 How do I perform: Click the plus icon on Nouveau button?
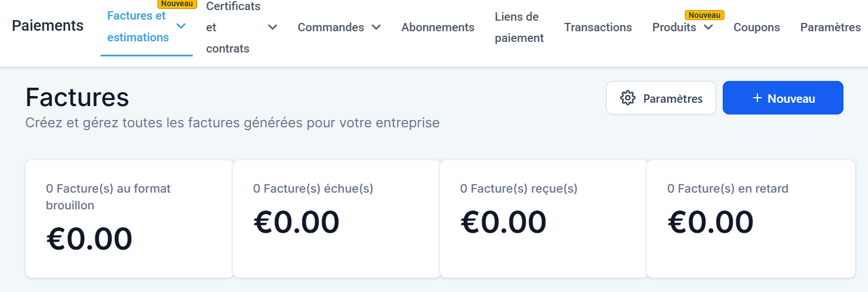[757, 98]
